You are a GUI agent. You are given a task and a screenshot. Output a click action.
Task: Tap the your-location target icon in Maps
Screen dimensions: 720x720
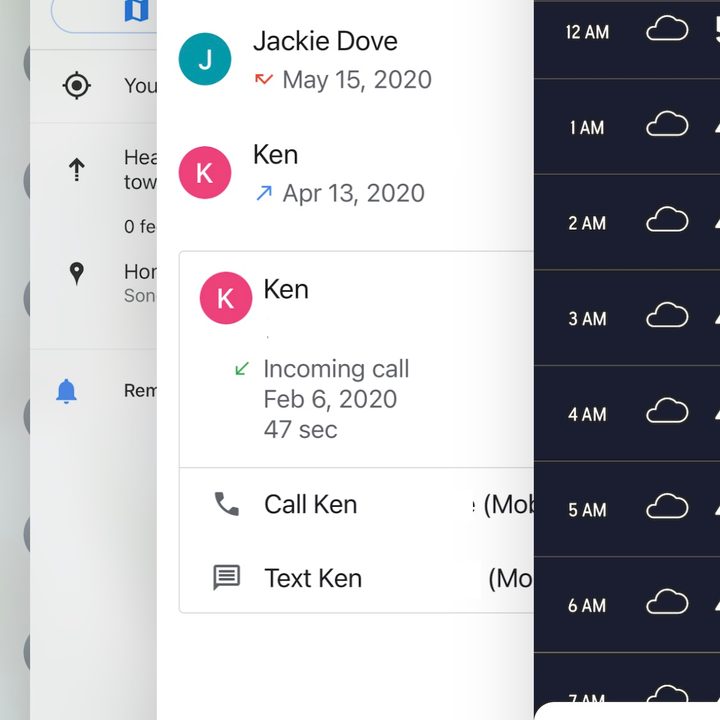coord(77,85)
